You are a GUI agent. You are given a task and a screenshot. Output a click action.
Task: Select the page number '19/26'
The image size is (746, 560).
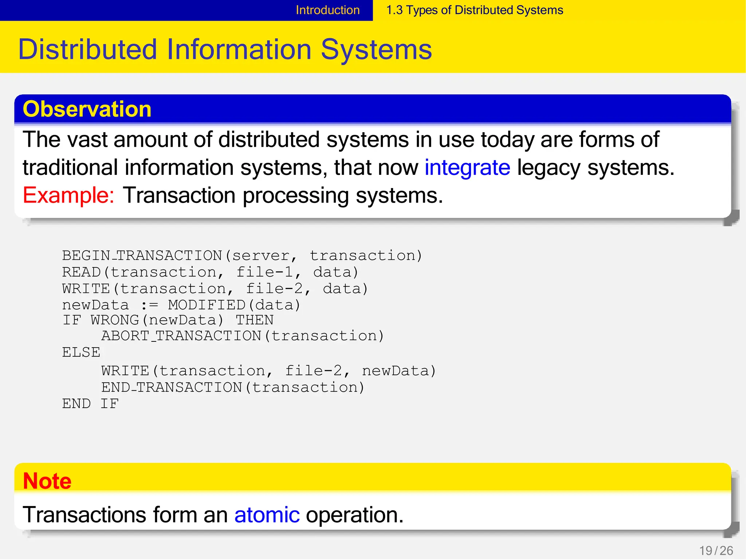(716, 551)
